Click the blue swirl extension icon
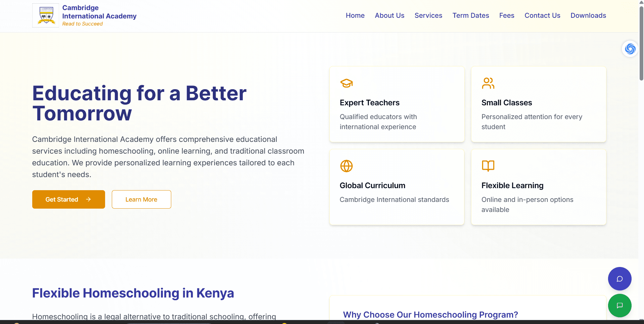 pyautogui.click(x=630, y=49)
